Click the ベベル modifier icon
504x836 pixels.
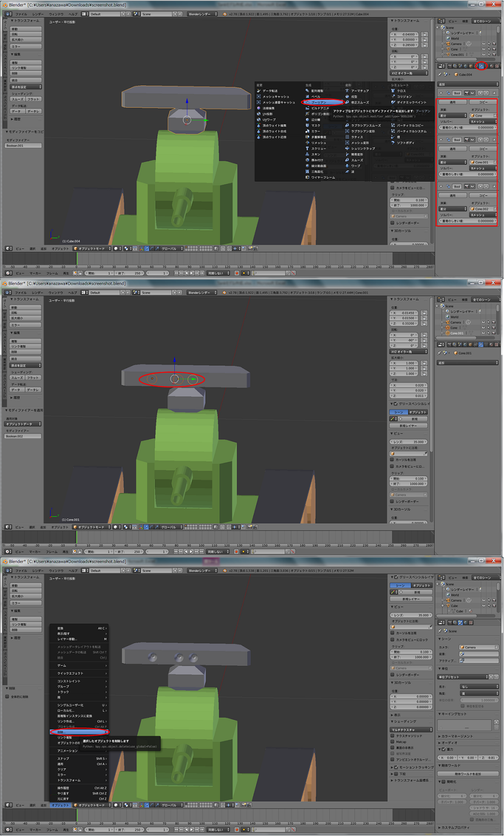[308, 96]
